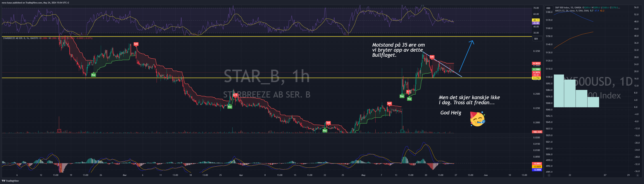644x184 pixels.
Task: Click the red 0.3035 price label
Action: 536,63
